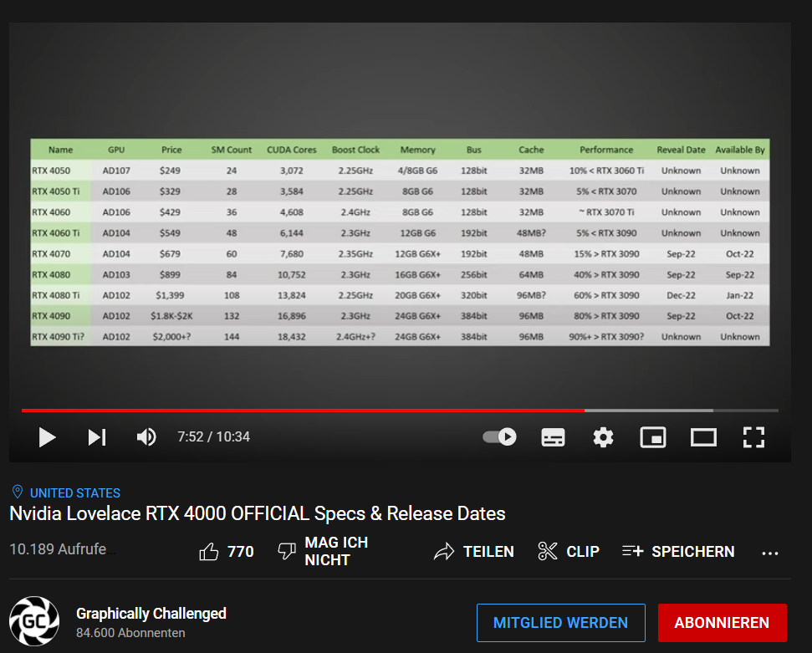Click the RTX 4060 Ti row name

(55, 233)
